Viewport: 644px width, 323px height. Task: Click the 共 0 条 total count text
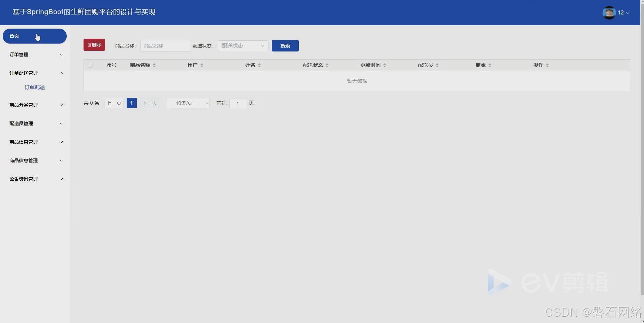[x=91, y=103]
